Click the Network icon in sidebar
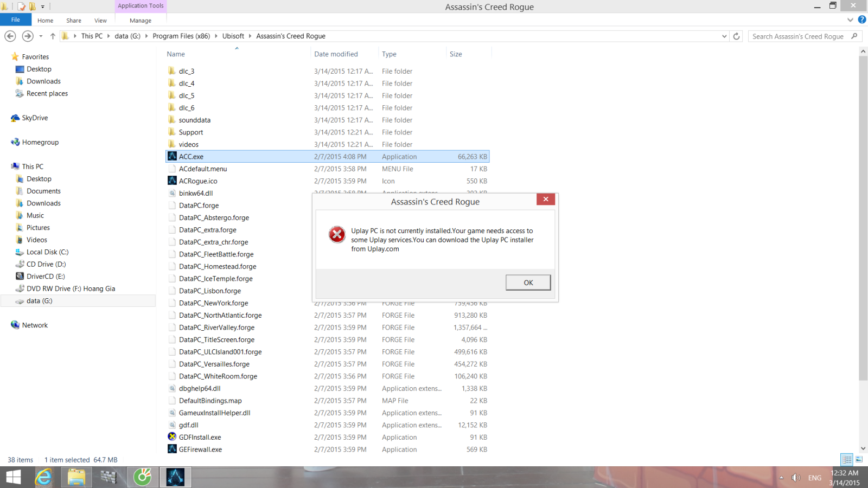Viewport: 868px width, 488px height. [x=15, y=325]
